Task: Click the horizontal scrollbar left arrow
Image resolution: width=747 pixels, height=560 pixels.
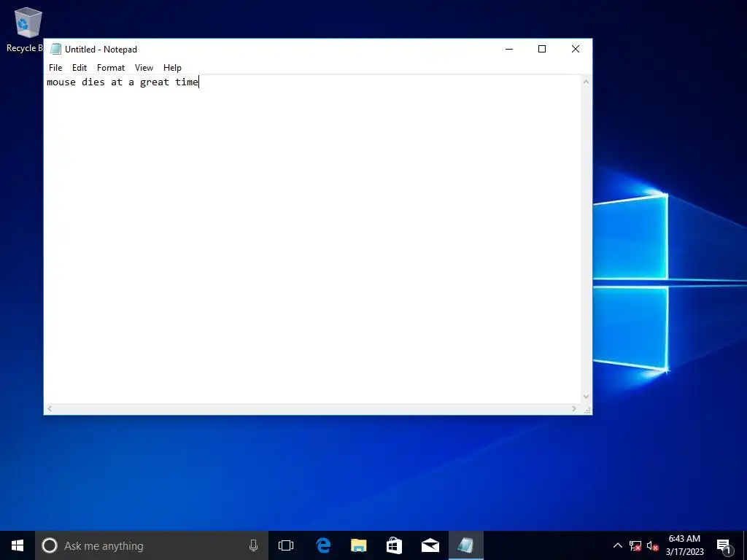Action: [x=50, y=408]
